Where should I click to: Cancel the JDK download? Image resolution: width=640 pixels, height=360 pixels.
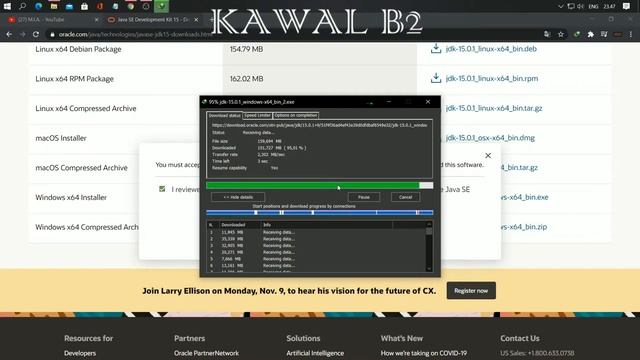pyautogui.click(x=405, y=197)
